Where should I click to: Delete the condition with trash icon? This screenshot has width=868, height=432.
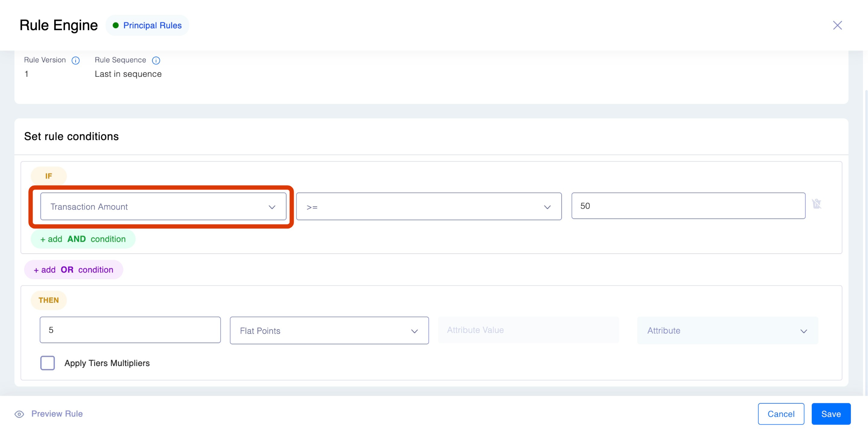pos(817,204)
